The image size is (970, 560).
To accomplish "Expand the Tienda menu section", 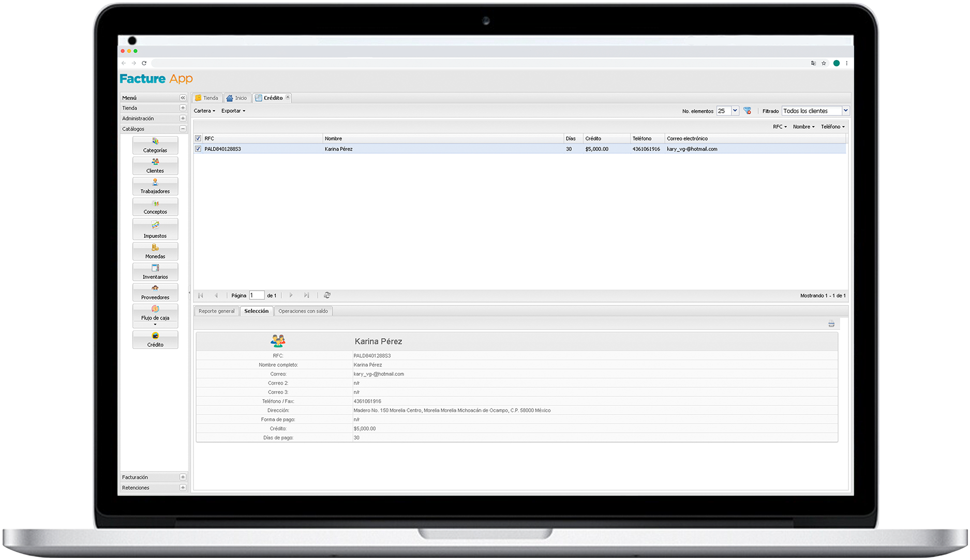I will [x=183, y=108].
